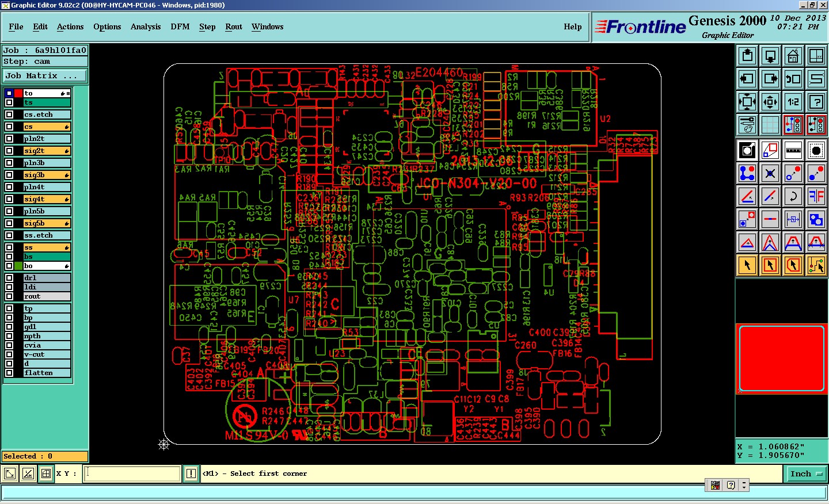The width and height of the screenshot is (829, 504).
Task: Toggle visibility checkbox for layer cs.etch
Action: [9, 114]
